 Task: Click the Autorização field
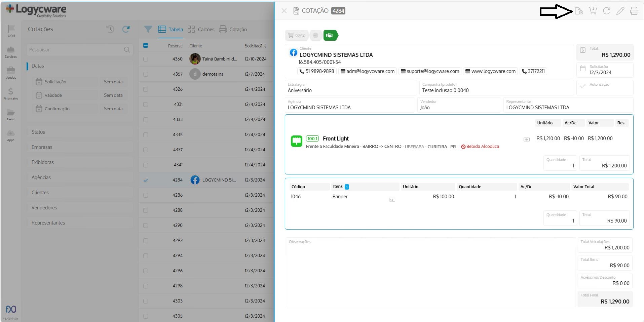[x=605, y=87]
